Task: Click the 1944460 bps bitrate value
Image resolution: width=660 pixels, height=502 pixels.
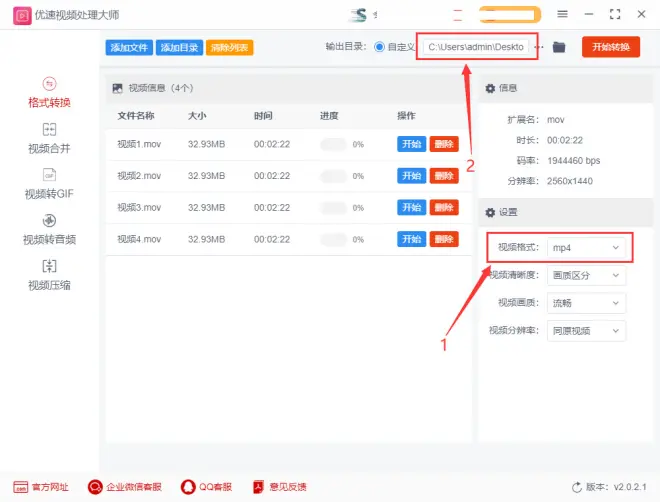Action: [x=574, y=161]
